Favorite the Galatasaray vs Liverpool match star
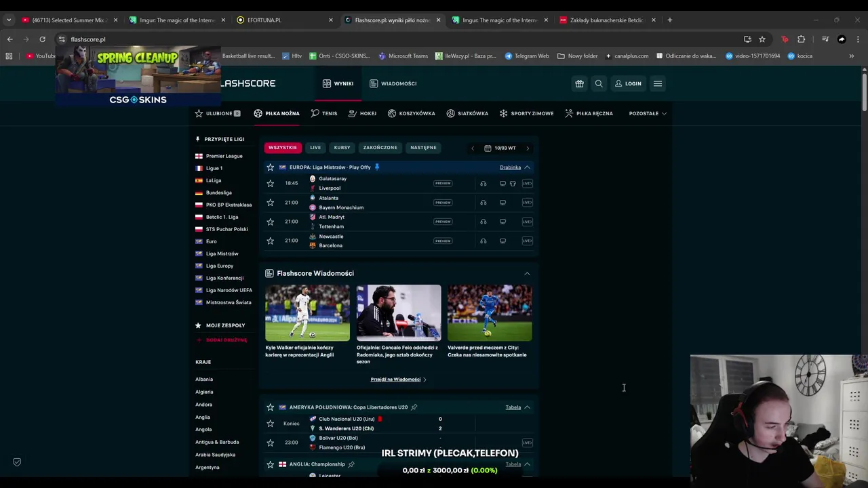 pyautogui.click(x=270, y=183)
